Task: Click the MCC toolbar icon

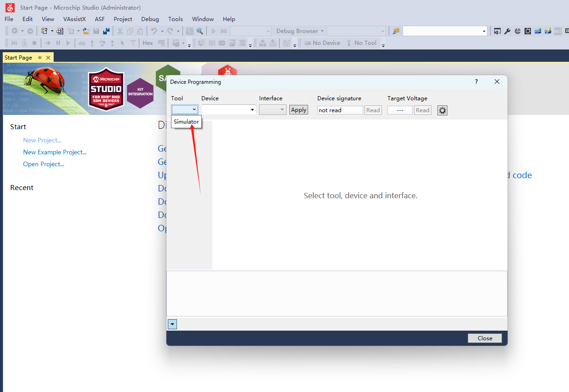Action: (x=558, y=31)
